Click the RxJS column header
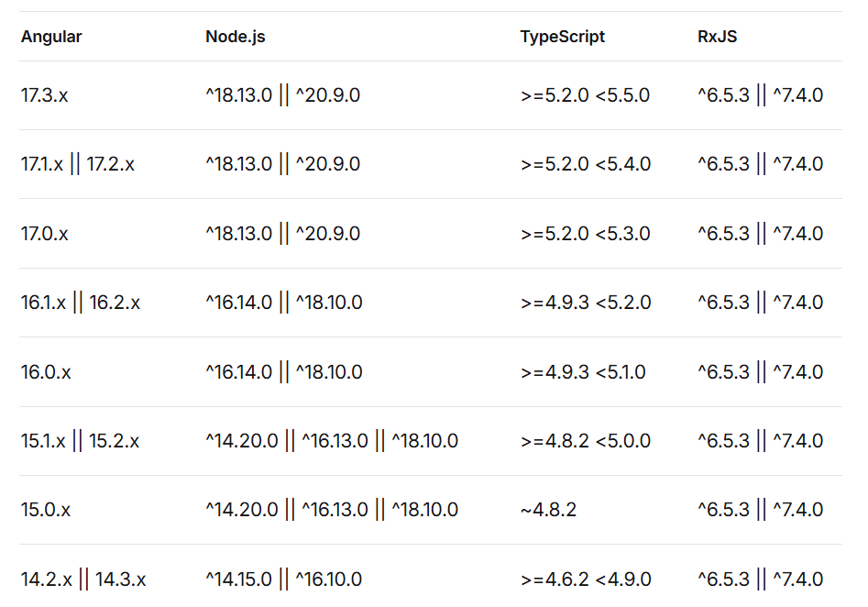 point(718,37)
